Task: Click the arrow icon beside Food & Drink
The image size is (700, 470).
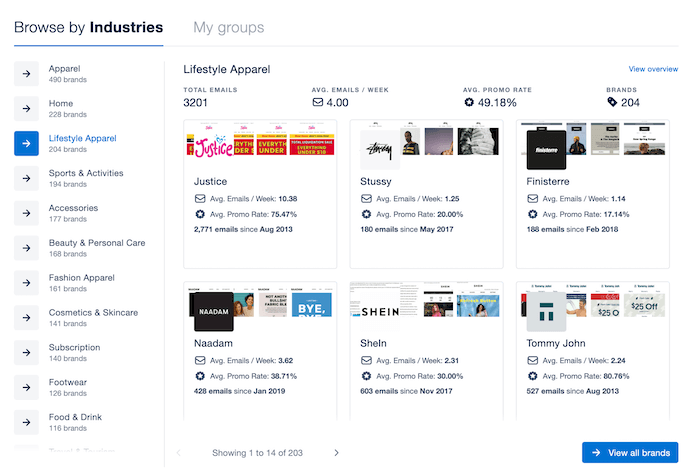Action: click(26, 422)
